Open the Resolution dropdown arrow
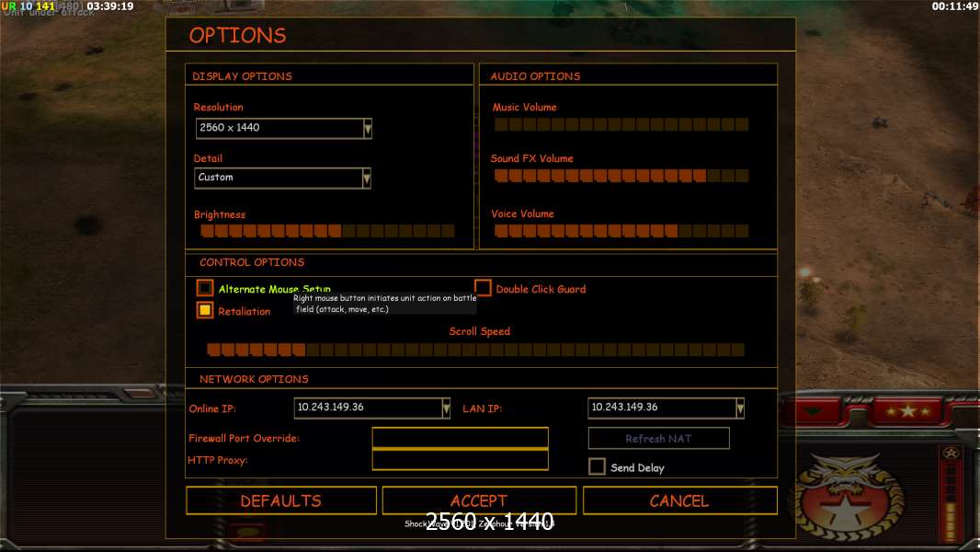Screen dimensions: 980x552 [368, 128]
